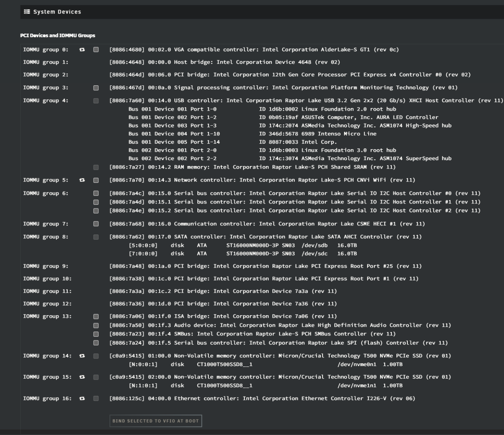This screenshot has height=435, width=504.
Task: Select the PCH Shared SRAM checkbox
Action: [x=96, y=166]
